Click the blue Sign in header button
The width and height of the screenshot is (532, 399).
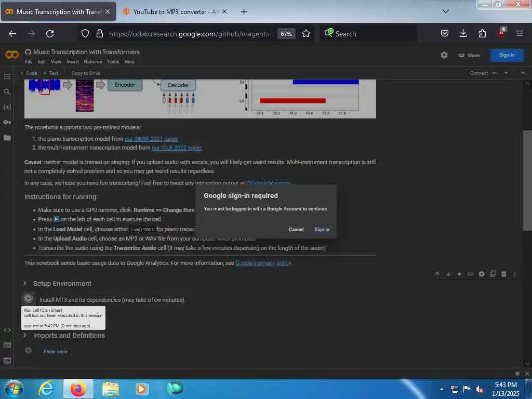(507, 55)
